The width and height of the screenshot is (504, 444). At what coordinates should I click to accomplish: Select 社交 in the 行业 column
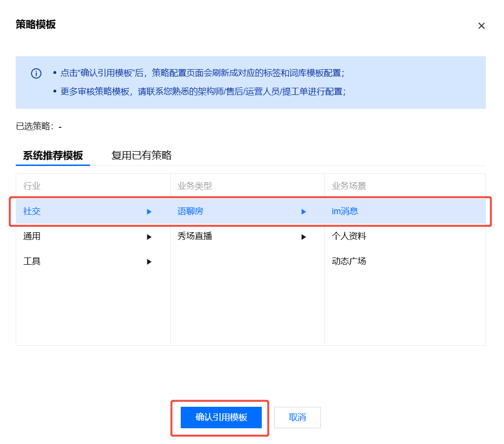(32, 211)
